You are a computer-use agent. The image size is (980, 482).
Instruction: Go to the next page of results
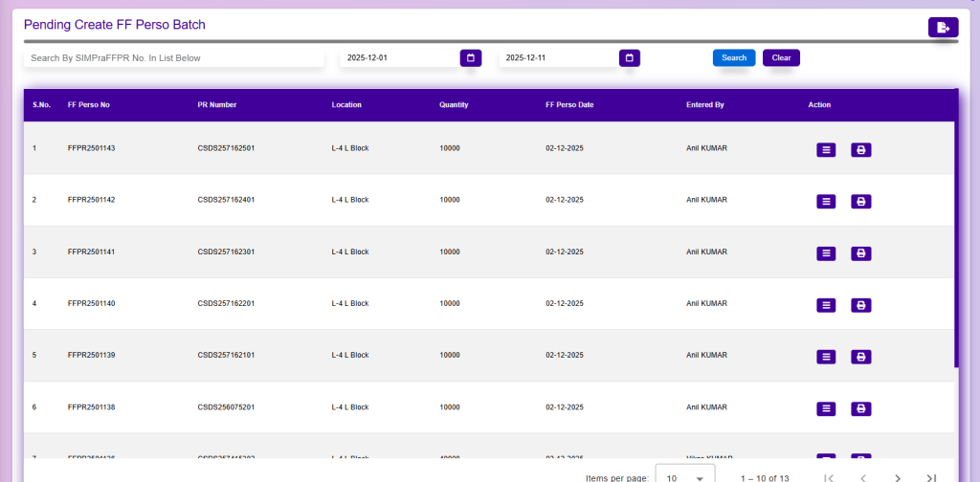[x=897, y=476]
